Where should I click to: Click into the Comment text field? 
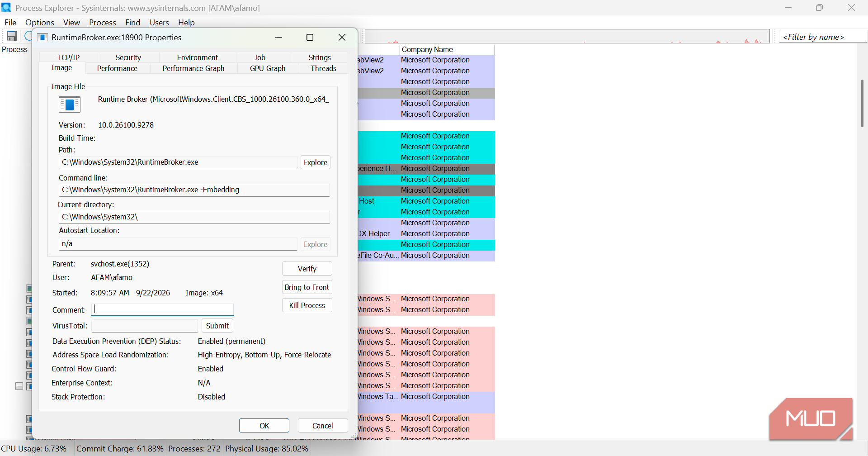[x=163, y=309]
